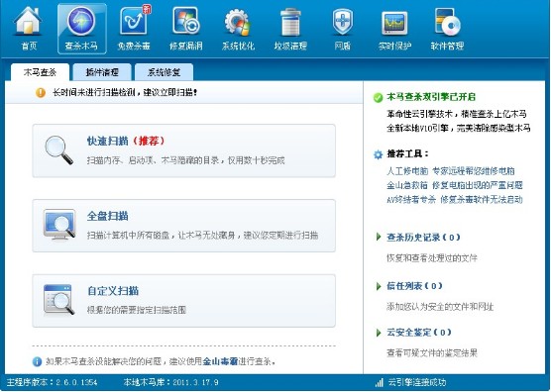Start 全盘扫描 full disk scan
The image size is (551, 392).
pyautogui.click(x=183, y=226)
